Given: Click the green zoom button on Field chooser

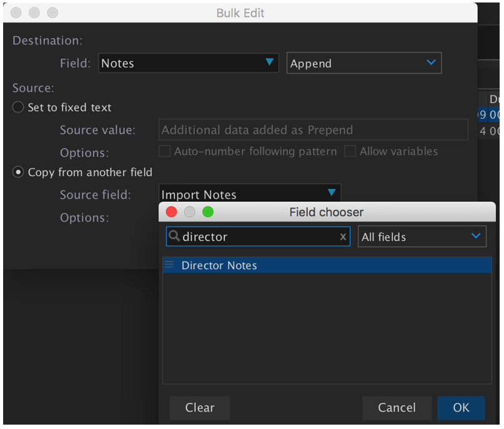Looking at the screenshot, I should 208,212.
